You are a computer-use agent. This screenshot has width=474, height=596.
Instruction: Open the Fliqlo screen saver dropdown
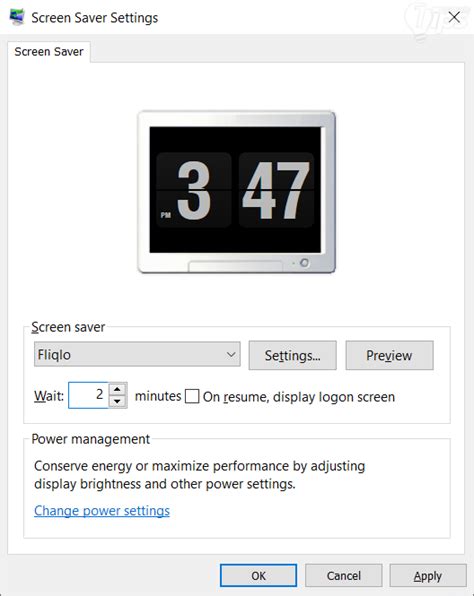[137, 354]
